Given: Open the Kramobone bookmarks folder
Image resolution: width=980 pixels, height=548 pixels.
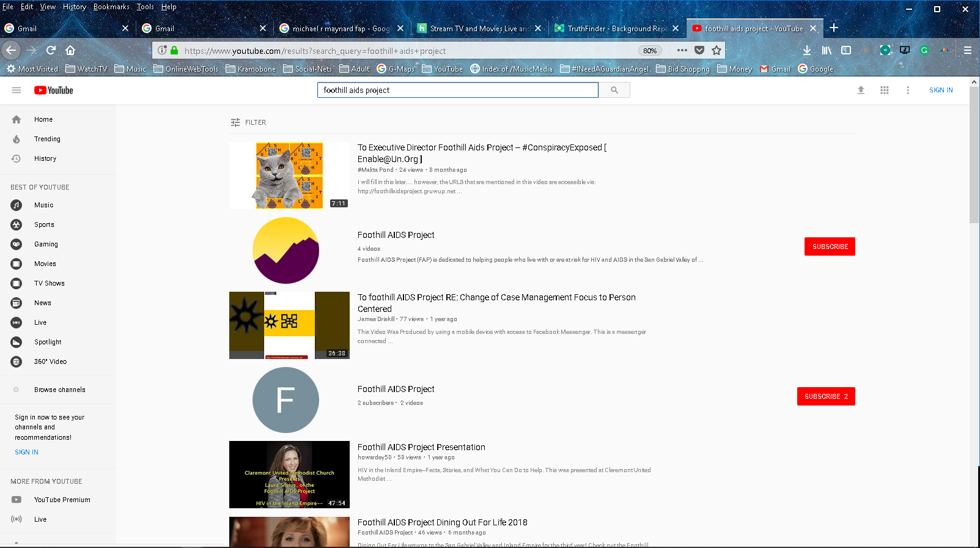Looking at the screenshot, I should (x=251, y=69).
